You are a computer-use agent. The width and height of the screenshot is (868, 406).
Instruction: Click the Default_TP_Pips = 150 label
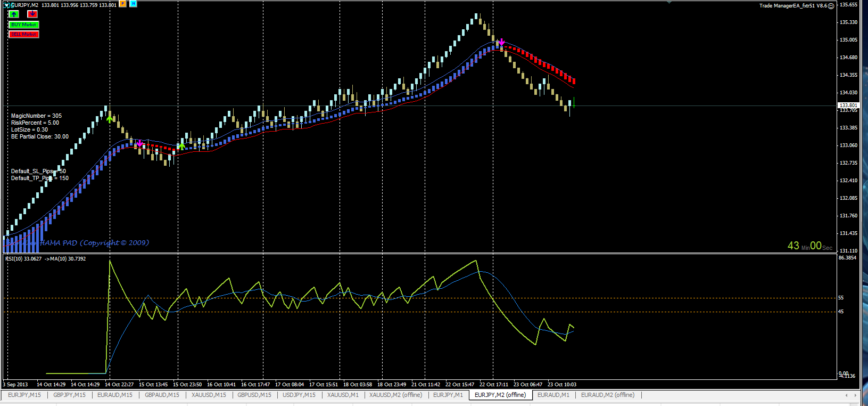pos(40,178)
